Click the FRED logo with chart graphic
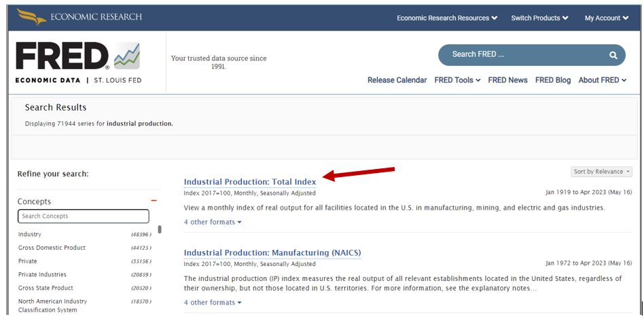The image size is (644, 319). coord(78,56)
